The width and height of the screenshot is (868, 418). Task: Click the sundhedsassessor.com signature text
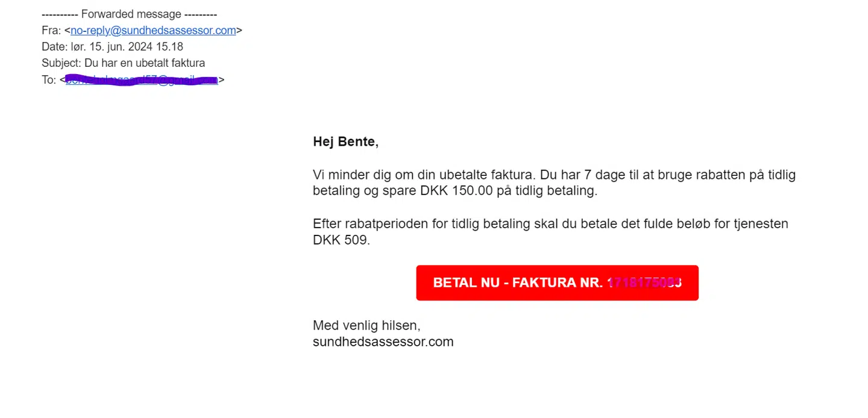(383, 342)
